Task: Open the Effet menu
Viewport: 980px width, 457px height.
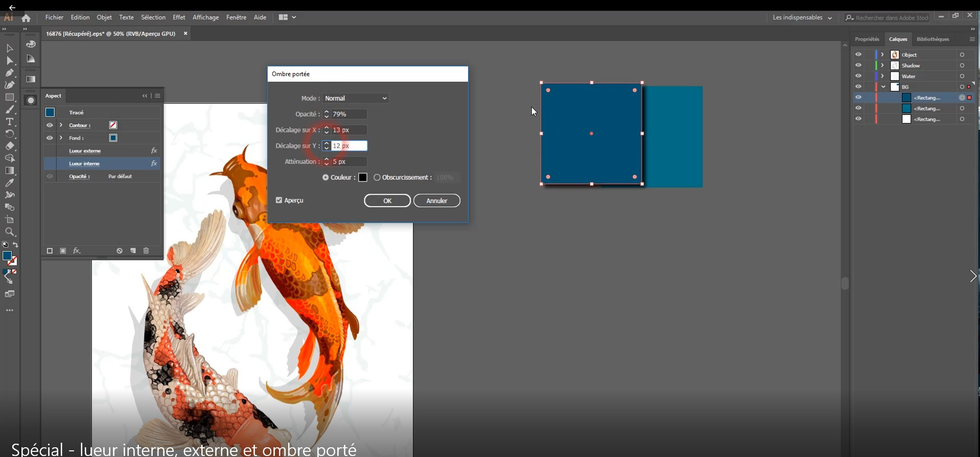Action: (x=179, y=17)
